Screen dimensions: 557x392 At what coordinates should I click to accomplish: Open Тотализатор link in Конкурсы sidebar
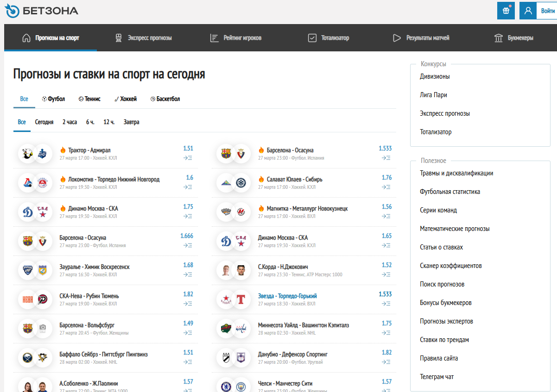pyautogui.click(x=436, y=132)
